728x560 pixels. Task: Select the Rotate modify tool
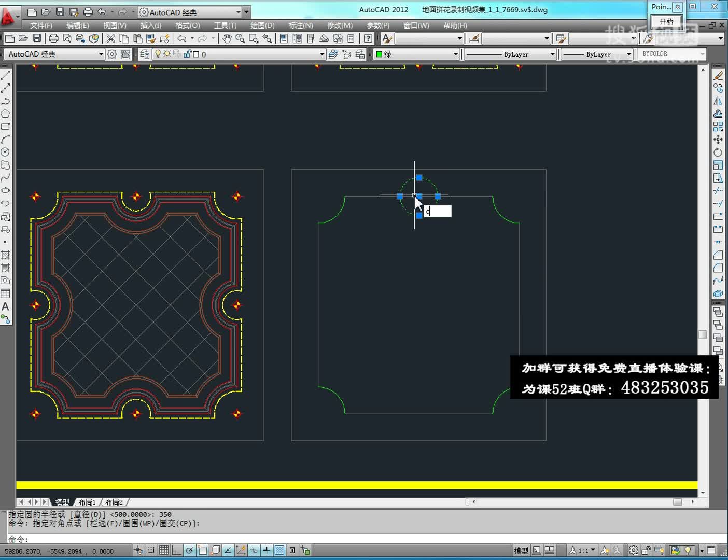718,152
